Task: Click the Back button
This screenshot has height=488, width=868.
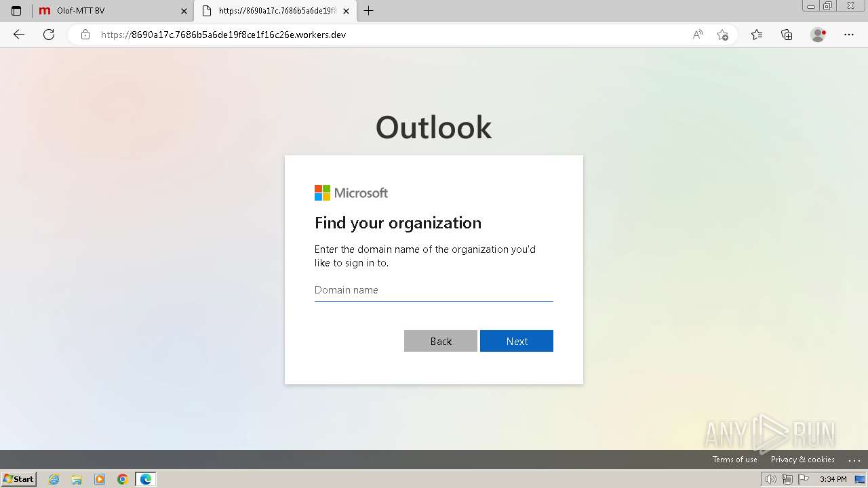Action: pyautogui.click(x=441, y=341)
